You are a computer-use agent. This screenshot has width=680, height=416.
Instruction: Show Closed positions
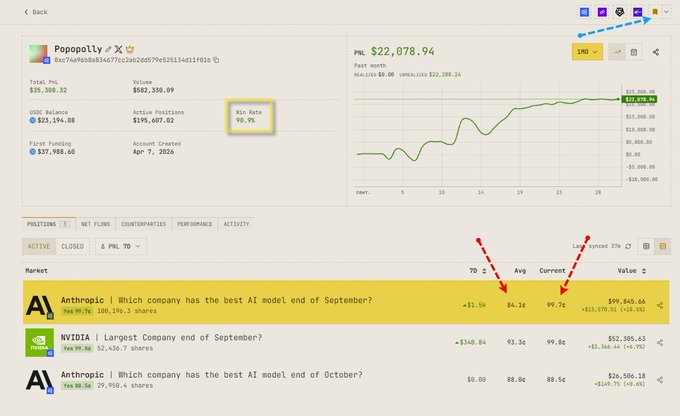72,246
